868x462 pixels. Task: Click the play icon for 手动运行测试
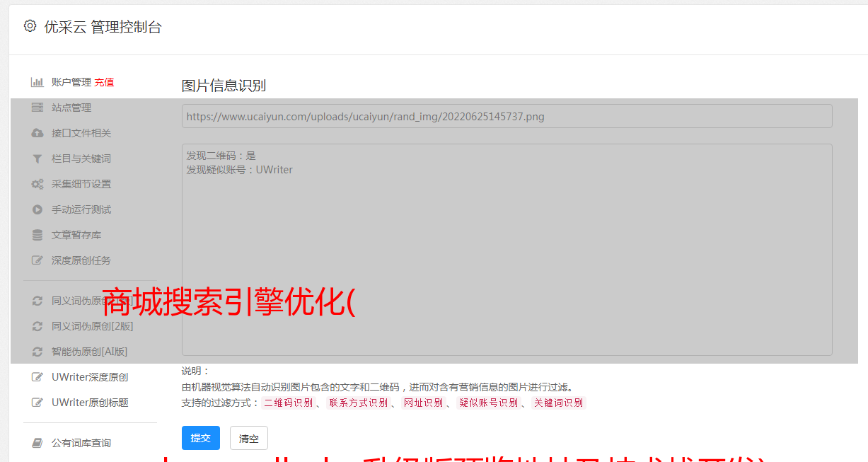pos(37,209)
